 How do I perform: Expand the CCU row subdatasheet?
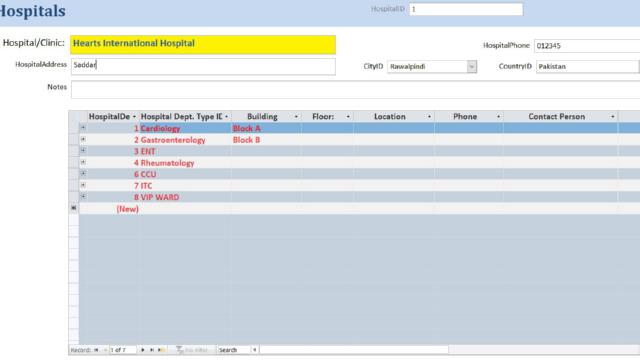point(83,173)
